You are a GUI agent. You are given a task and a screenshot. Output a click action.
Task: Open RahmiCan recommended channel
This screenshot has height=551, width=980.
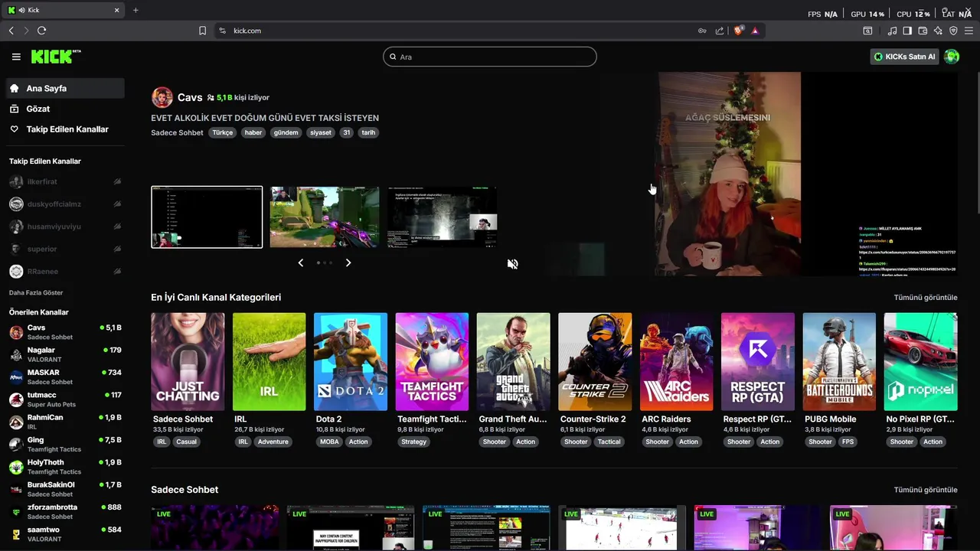coord(64,422)
